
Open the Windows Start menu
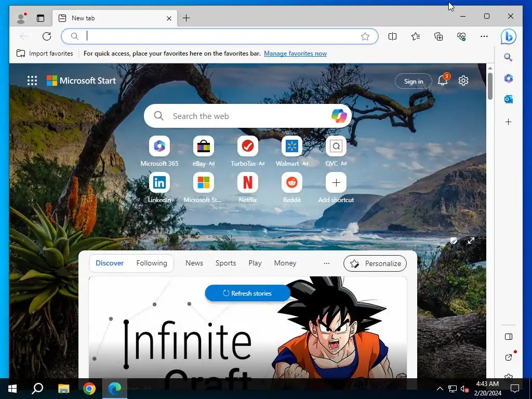(x=12, y=389)
